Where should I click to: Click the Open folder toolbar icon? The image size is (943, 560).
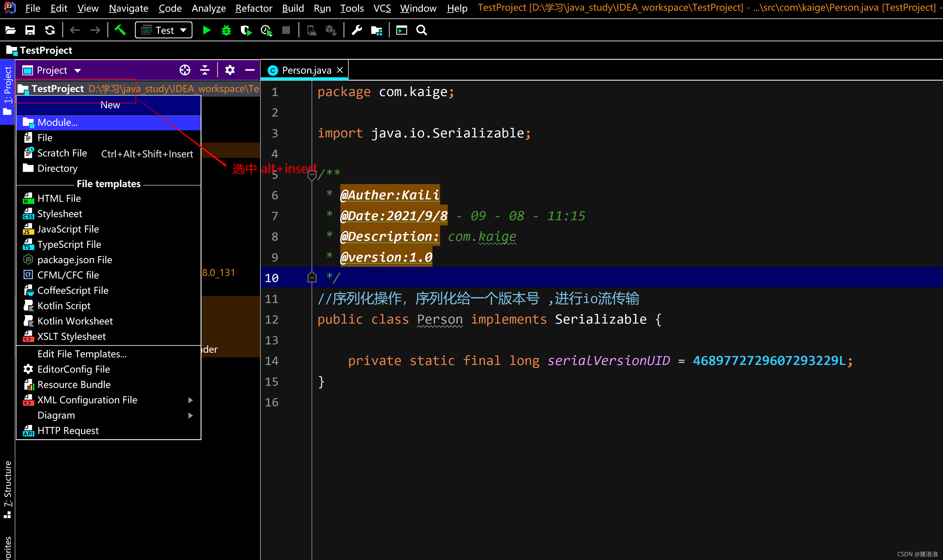[x=10, y=30]
